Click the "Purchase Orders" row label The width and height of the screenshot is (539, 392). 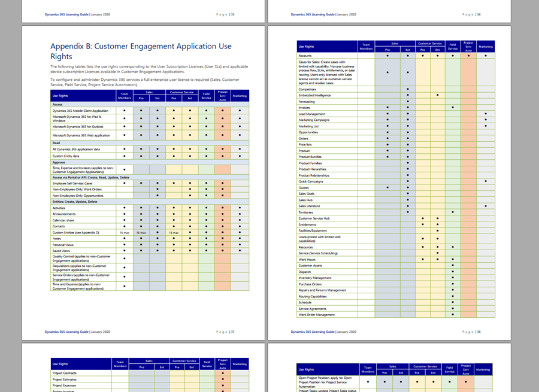310,284
